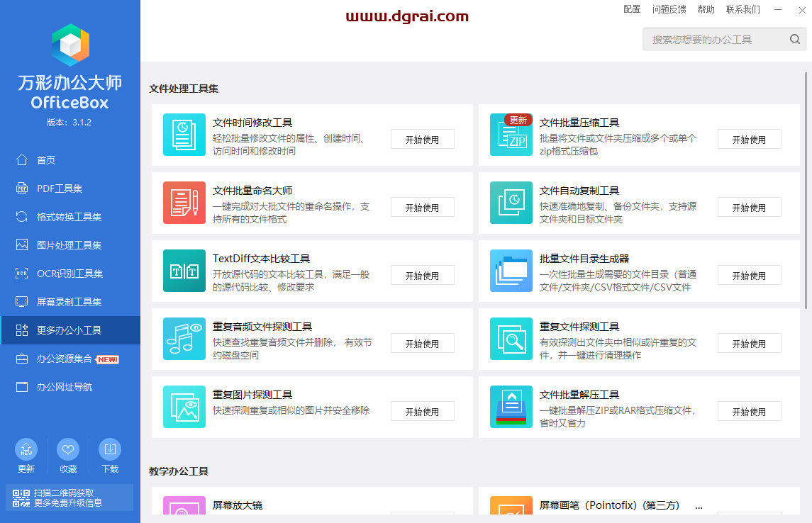
Task: Switch to 屏幕录制工具集
Action: 70,302
